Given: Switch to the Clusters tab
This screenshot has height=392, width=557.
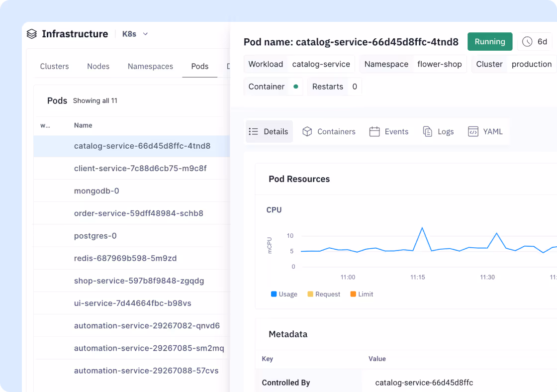Looking at the screenshot, I should [x=54, y=67].
